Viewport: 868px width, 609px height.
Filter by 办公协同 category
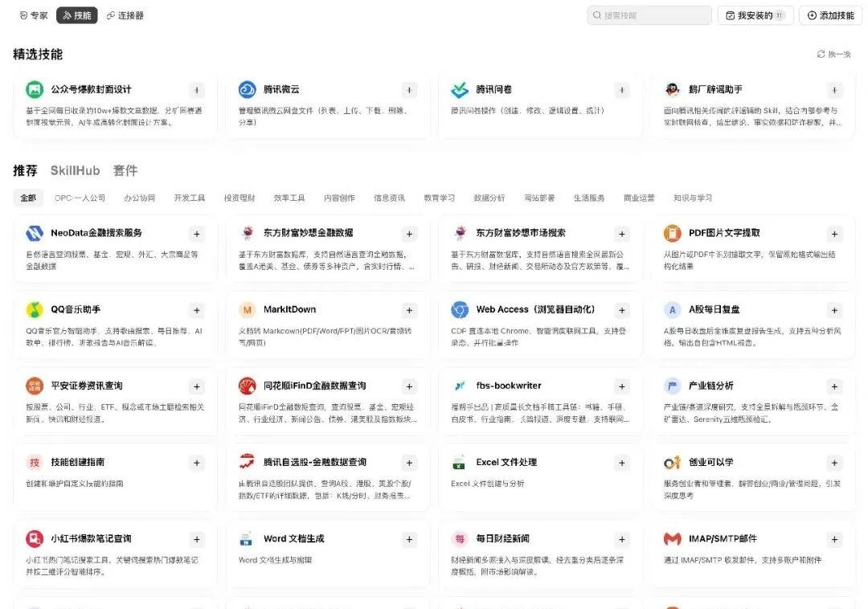pos(140,198)
